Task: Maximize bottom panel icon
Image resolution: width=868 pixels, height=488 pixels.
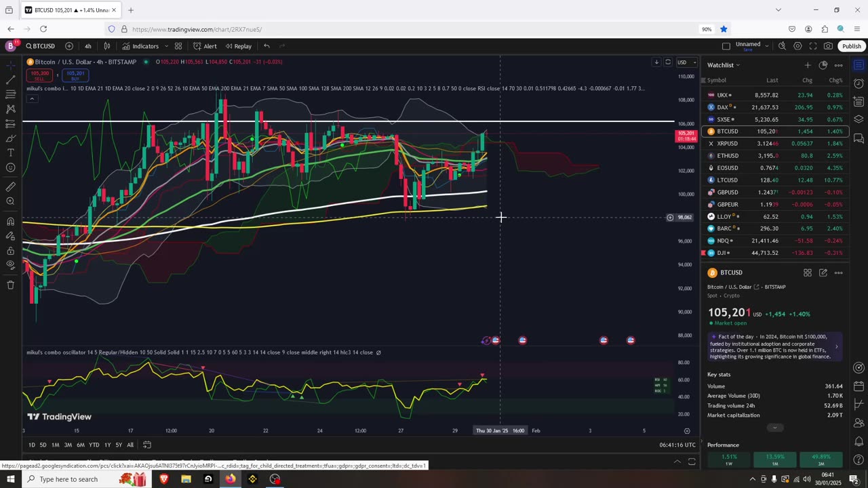Action: pyautogui.click(x=692, y=462)
